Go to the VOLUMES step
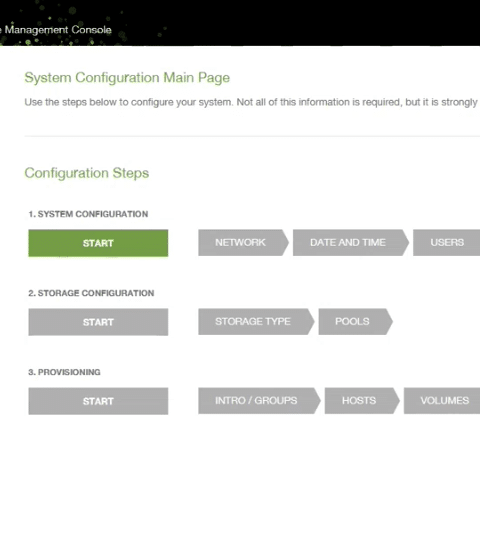The image size is (480, 539). [442, 401]
